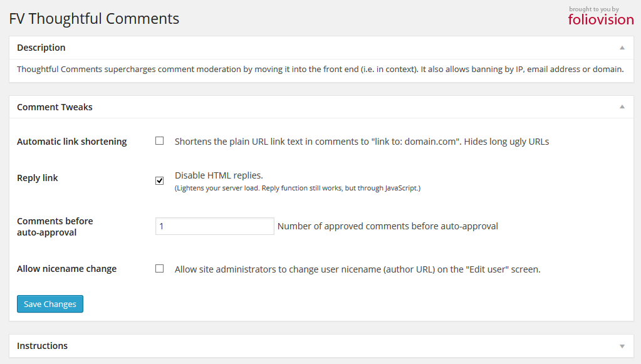Click the Instructions panel heading
Screen dimensions: 641x364
click(42, 346)
